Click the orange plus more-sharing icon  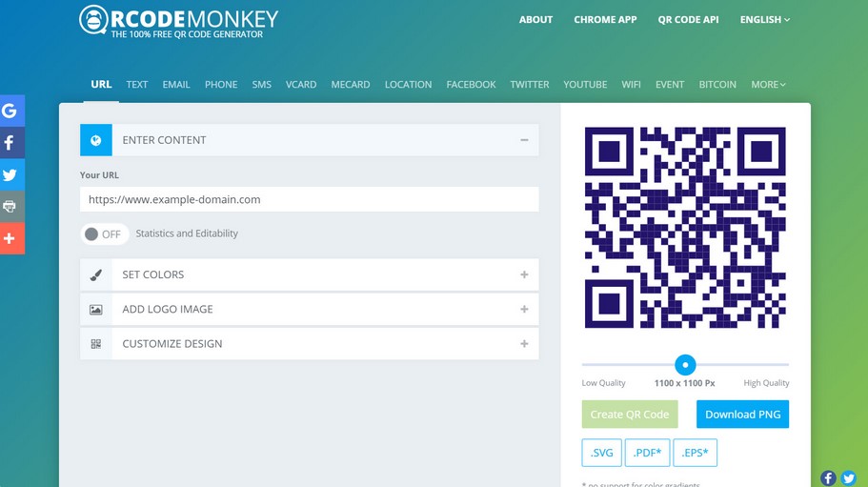(x=10, y=238)
